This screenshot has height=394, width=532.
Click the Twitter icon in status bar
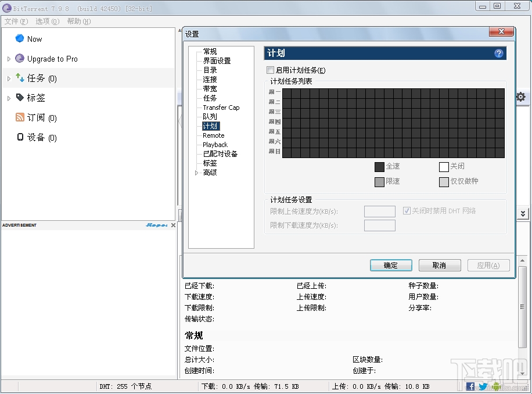tap(483, 386)
